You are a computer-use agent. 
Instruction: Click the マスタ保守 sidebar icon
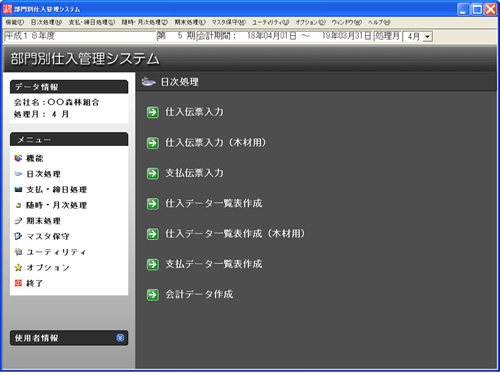18,236
